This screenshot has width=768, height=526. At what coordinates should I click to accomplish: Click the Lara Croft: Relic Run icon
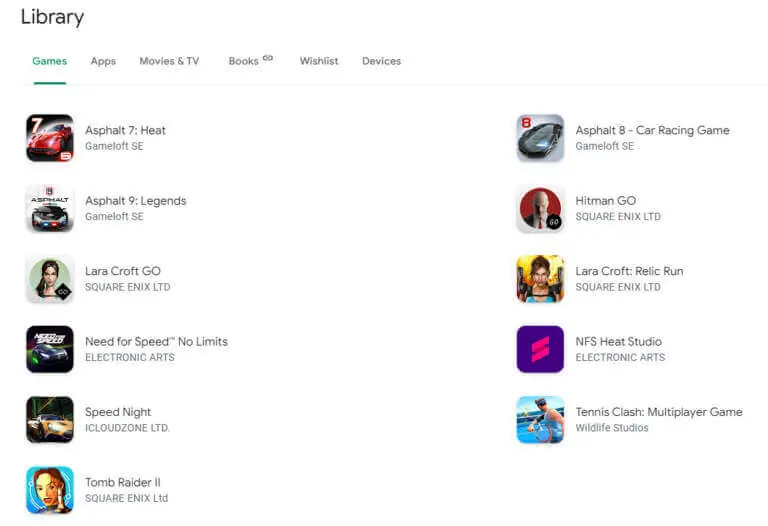(x=540, y=279)
